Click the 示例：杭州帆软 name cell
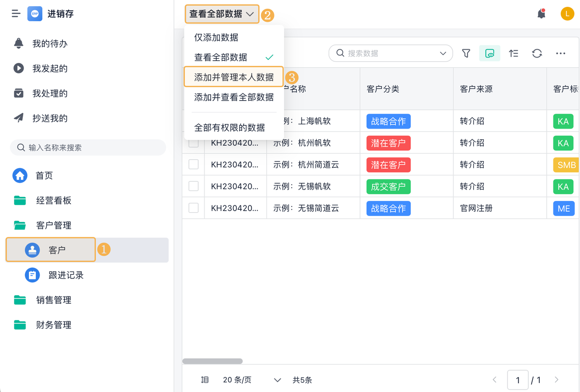Viewport: 580px width, 392px height. coord(313,143)
